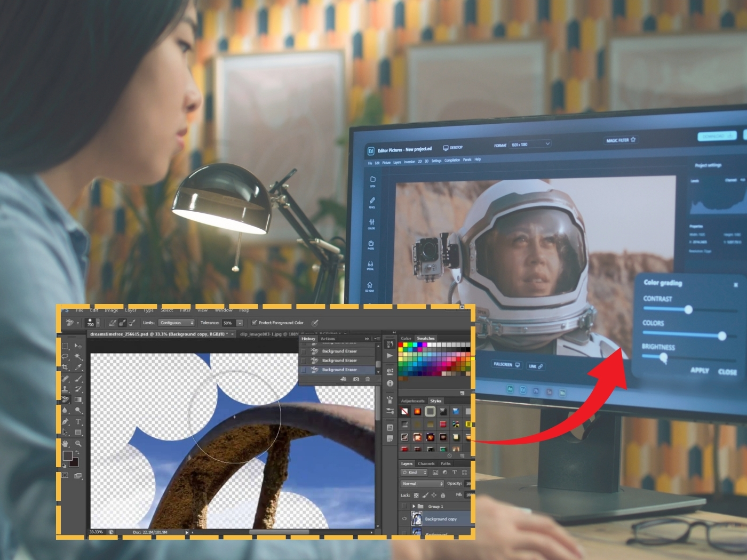The width and height of the screenshot is (747, 560).
Task: Open the Actions play icon in dock
Action: [390, 356]
